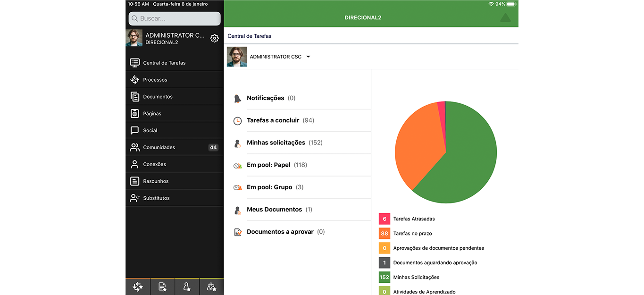Open Tarefas a concluir (94)

click(273, 120)
